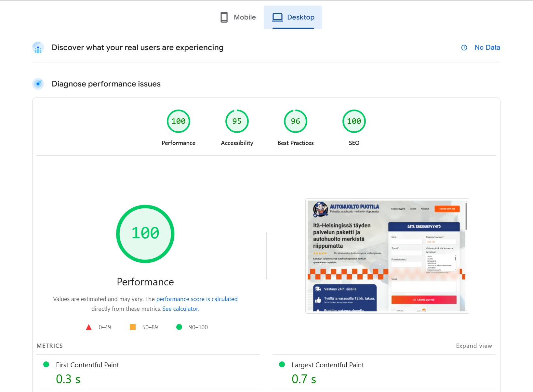Image resolution: width=533 pixels, height=392 pixels.
Task: Select the Desktop tab
Action: click(x=293, y=17)
